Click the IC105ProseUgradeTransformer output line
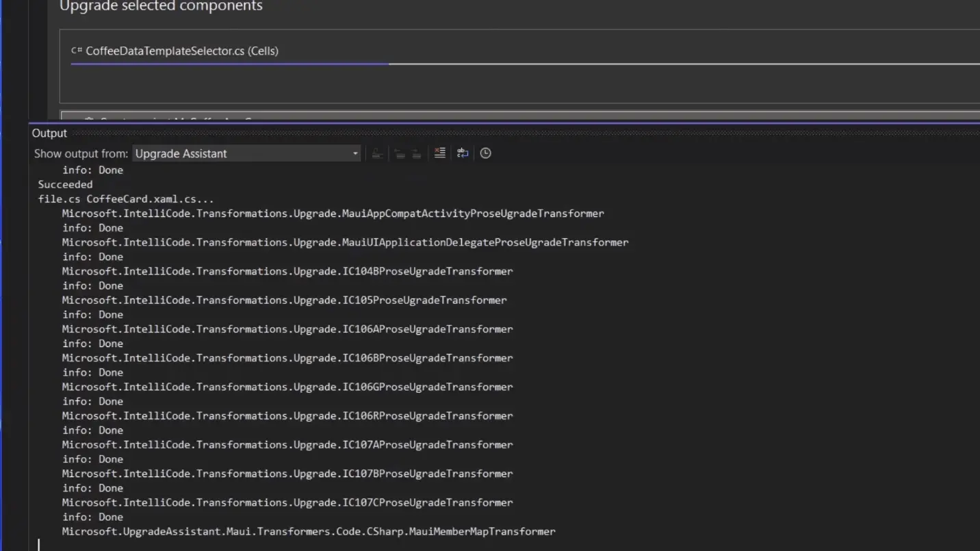 (284, 300)
